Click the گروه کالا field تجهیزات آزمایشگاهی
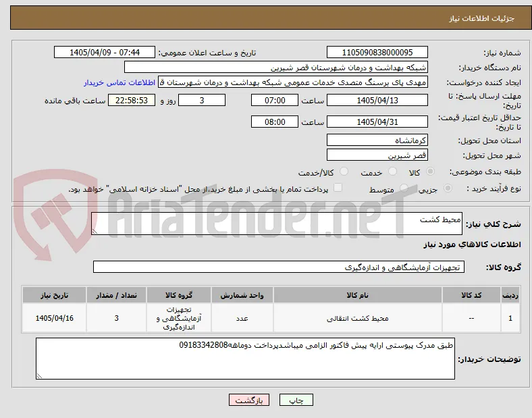This screenshot has height=418, width=532. pos(279,267)
